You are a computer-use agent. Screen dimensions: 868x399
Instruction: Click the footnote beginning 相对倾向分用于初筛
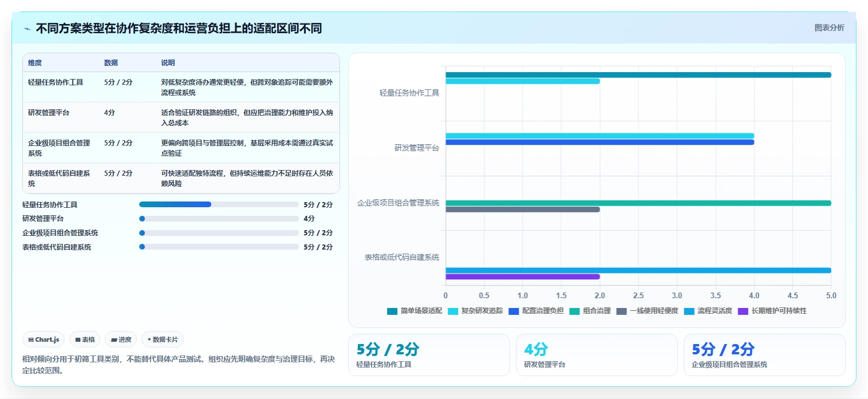tap(178, 365)
